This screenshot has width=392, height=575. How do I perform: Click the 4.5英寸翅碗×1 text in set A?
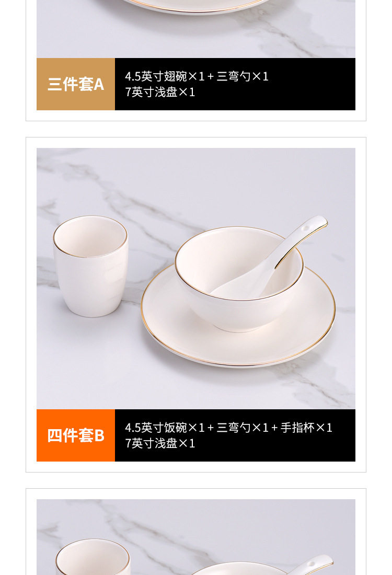165,76
